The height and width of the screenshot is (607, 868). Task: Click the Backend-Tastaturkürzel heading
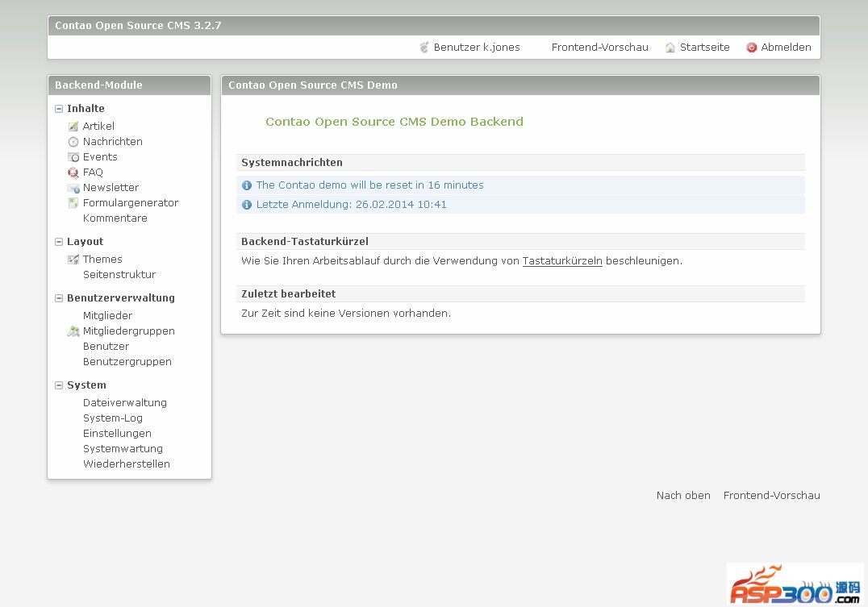click(305, 242)
